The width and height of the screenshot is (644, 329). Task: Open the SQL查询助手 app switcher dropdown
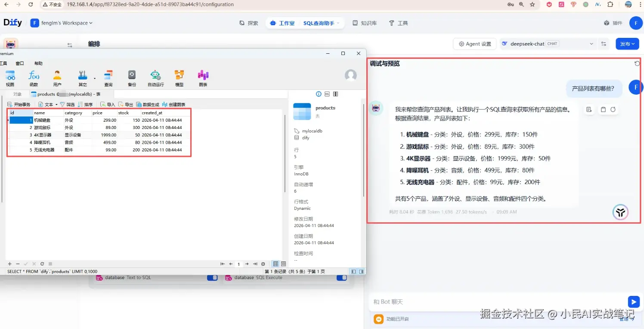(x=321, y=23)
